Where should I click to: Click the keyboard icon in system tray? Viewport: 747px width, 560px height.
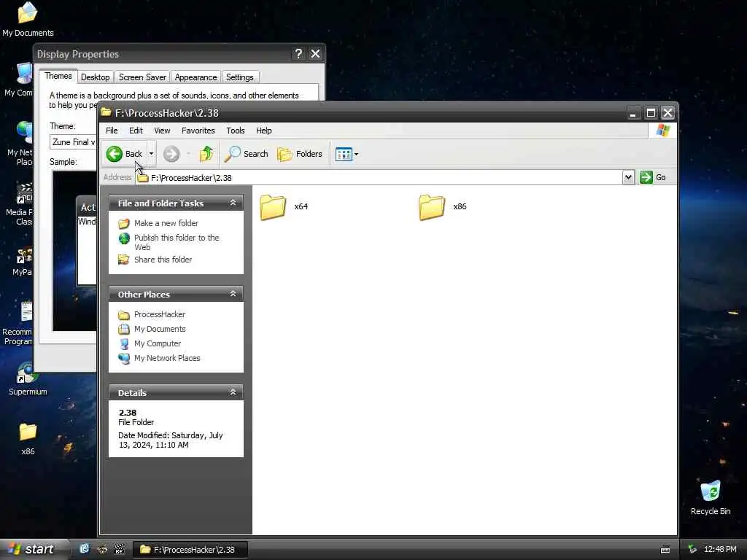[x=665, y=550]
